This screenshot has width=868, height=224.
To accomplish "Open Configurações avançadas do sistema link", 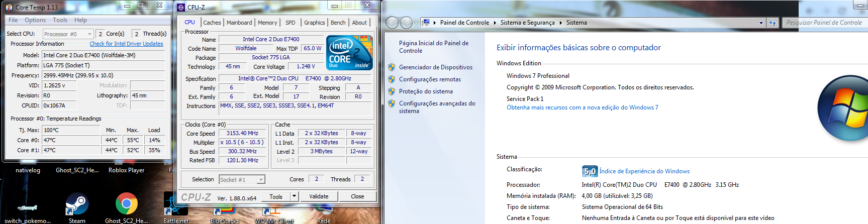I will (437, 107).
